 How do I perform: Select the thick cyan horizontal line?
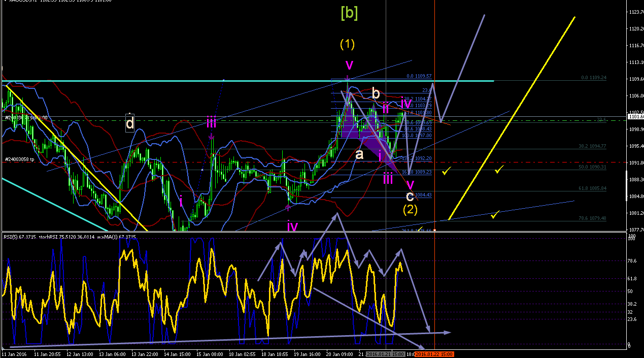[x=247, y=81]
